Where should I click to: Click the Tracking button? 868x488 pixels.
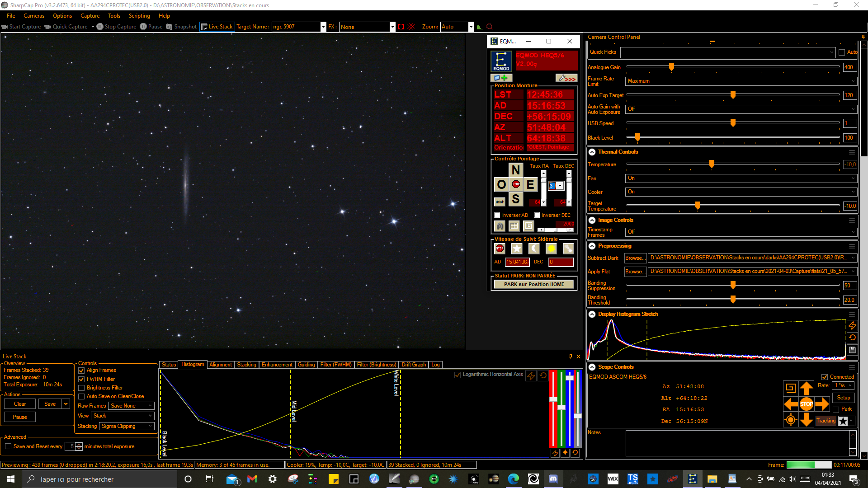coord(826,421)
